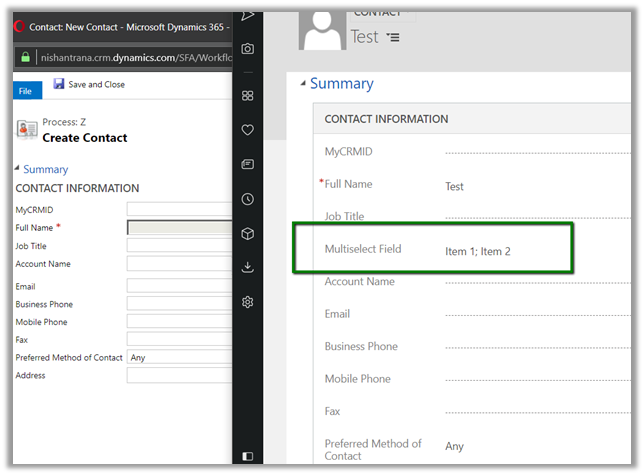The image size is (644, 476).
Task: Open the personal news icon in sidebar
Action: point(248,164)
